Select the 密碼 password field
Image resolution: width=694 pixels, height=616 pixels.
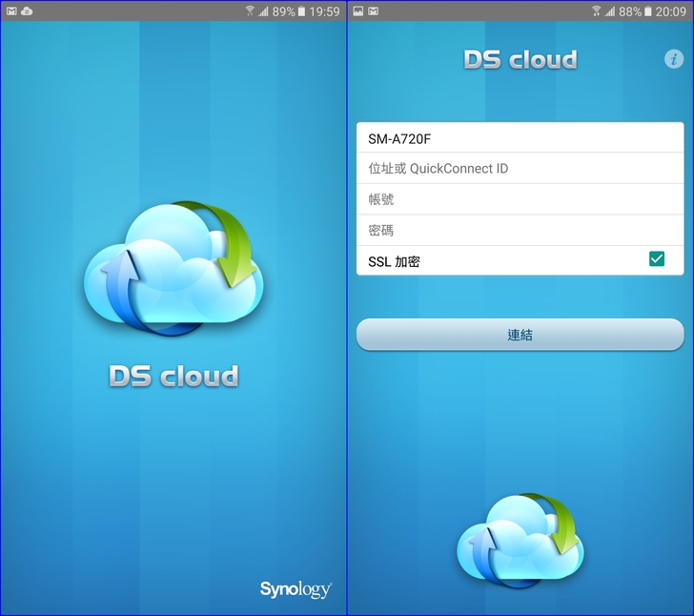520,230
